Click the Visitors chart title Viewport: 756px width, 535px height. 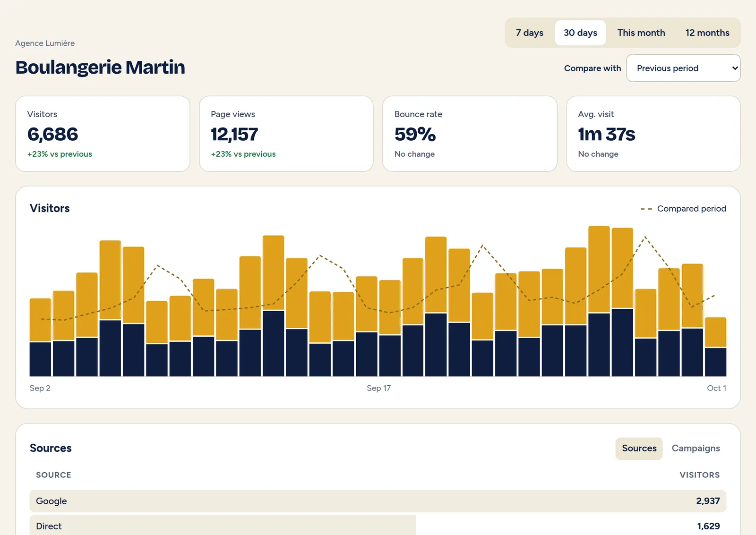click(x=50, y=208)
